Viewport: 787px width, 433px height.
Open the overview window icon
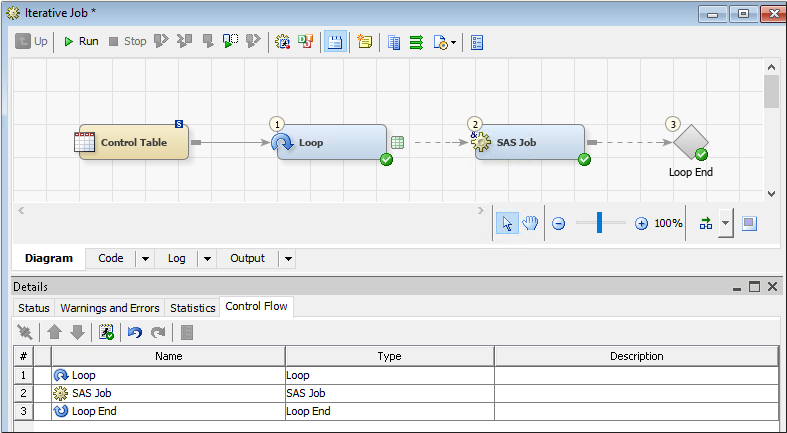(749, 223)
